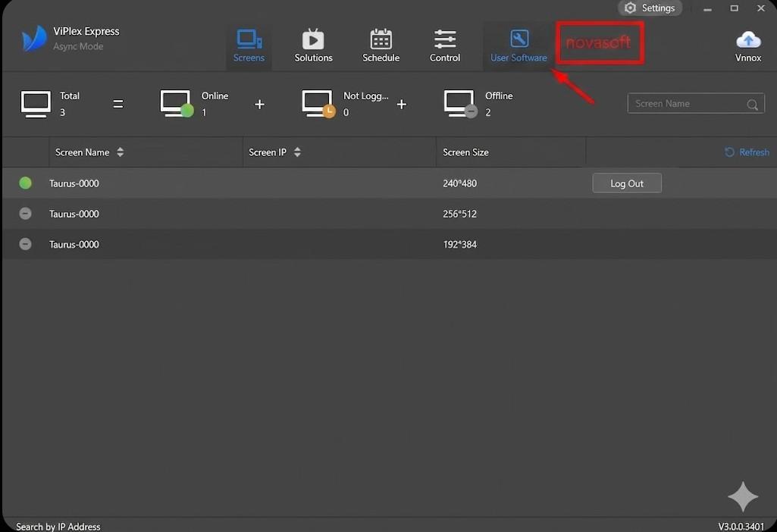Close the ViPlex Express window
The height and width of the screenshot is (532, 777).
[761, 8]
